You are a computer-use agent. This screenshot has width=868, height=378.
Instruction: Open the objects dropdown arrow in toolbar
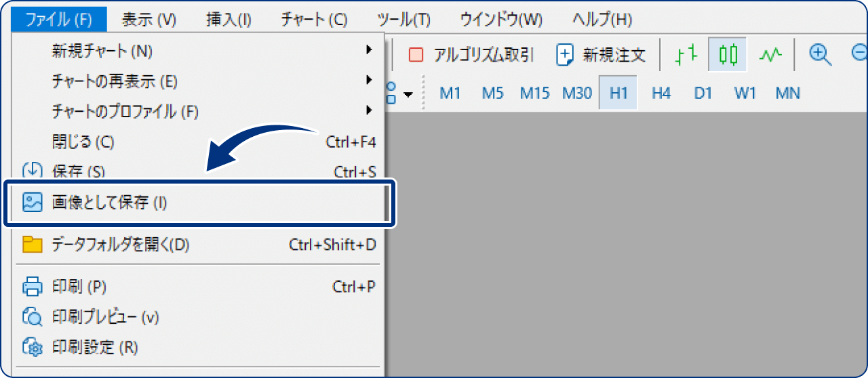click(x=408, y=95)
